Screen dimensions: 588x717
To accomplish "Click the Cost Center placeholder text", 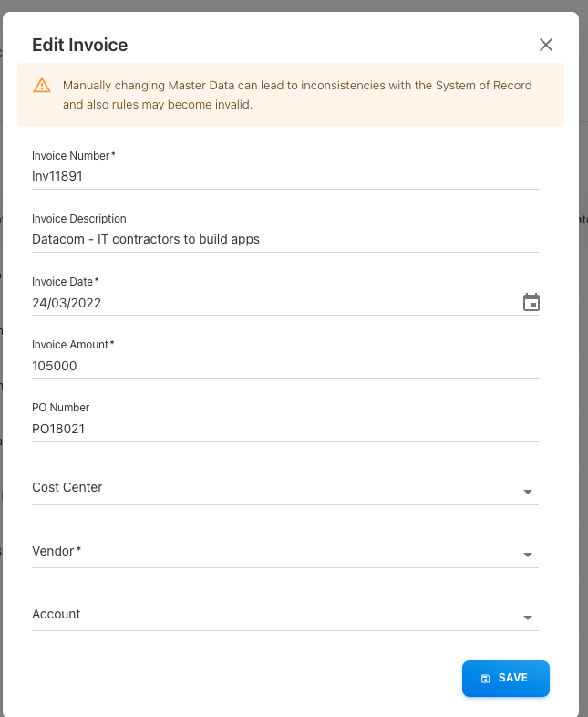I will (x=67, y=487).
